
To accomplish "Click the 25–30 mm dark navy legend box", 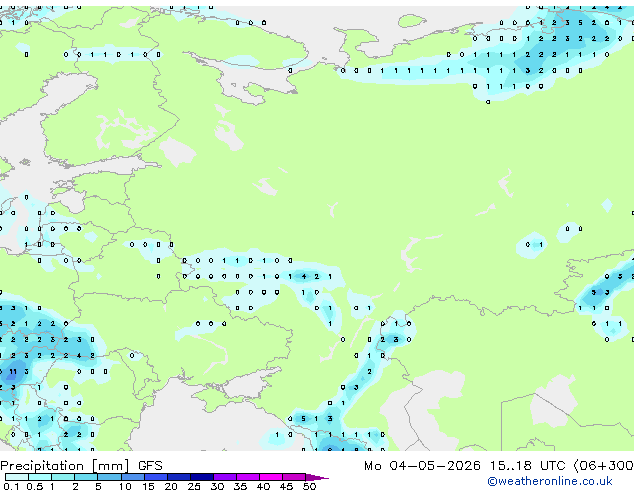I will point(202,477).
